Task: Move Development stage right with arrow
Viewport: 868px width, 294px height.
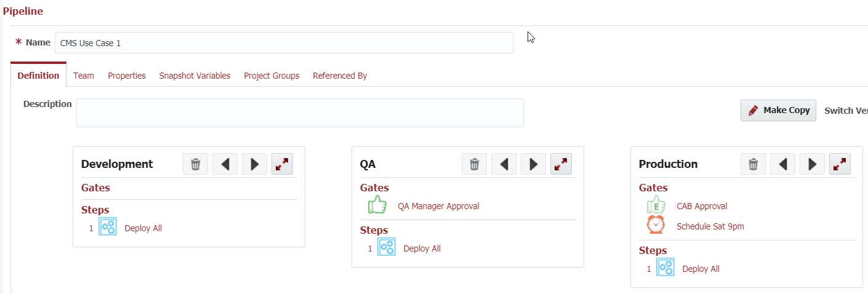Action: click(255, 164)
